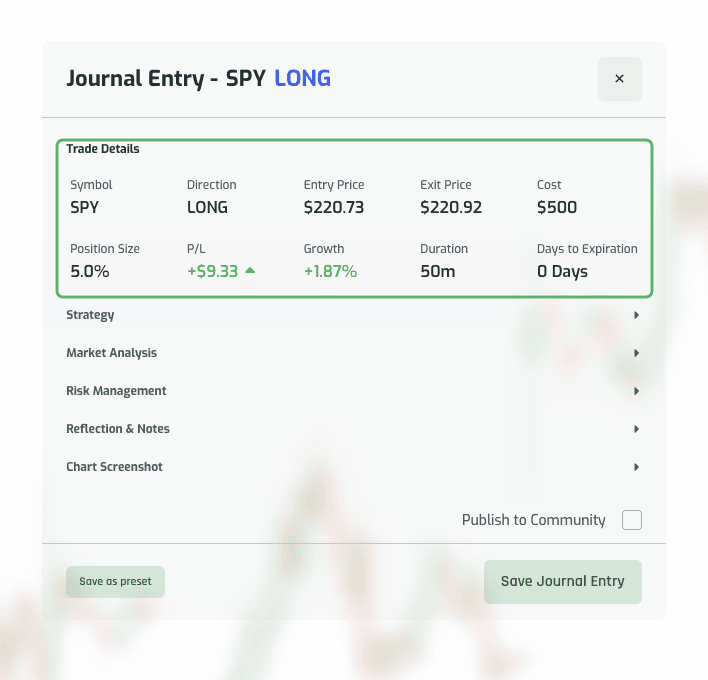Expand the Risk Management section arrow
This screenshot has height=680, width=708.
636,391
